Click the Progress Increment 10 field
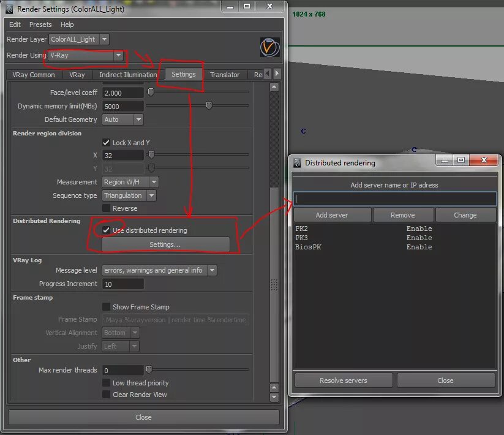The height and width of the screenshot is (435, 504). [123, 284]
